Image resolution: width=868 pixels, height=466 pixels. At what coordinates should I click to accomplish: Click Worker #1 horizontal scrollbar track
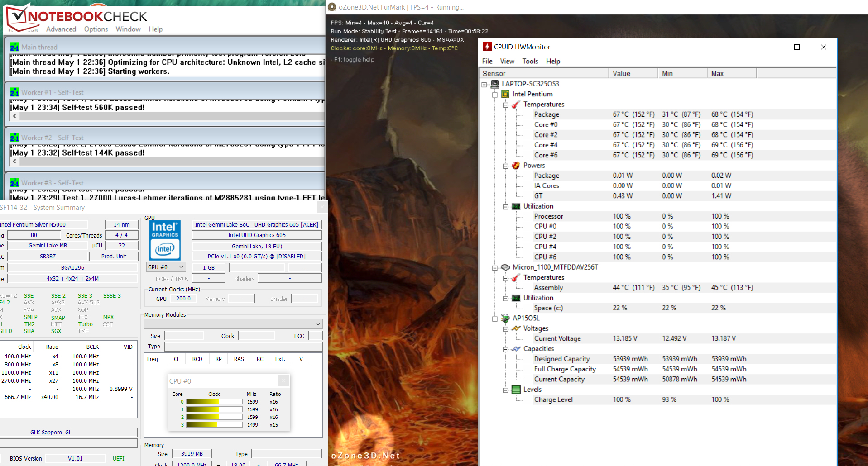(172, 116)
